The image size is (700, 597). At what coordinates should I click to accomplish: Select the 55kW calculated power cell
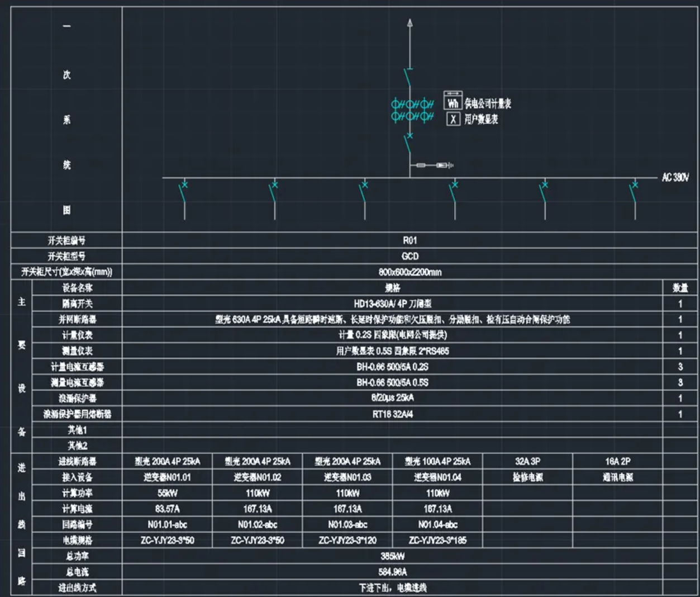point(167,493)
